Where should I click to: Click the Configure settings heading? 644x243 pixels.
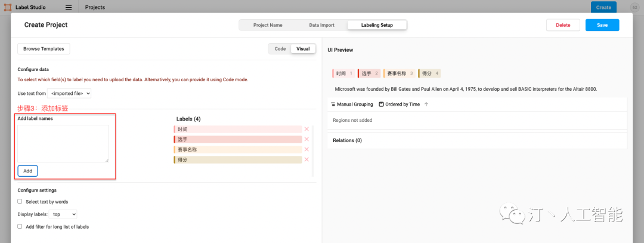point(37,190)
